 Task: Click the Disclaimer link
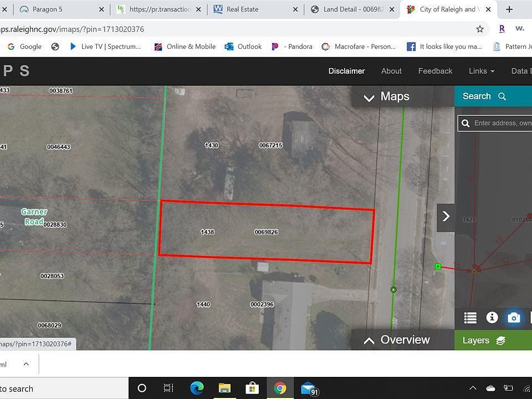[346, 71]
